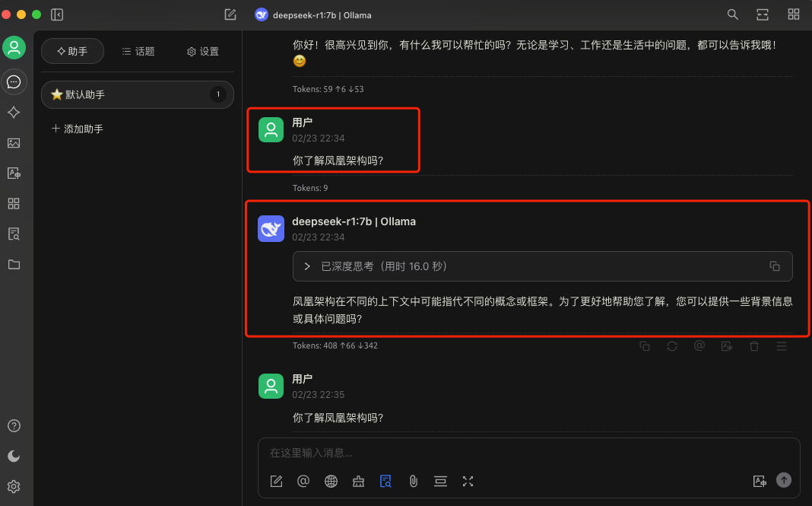Click the mention model @ icon in the input bar
Image resolution: width=812 pixels, height=506 pixels.
click(x=303, y=482)
